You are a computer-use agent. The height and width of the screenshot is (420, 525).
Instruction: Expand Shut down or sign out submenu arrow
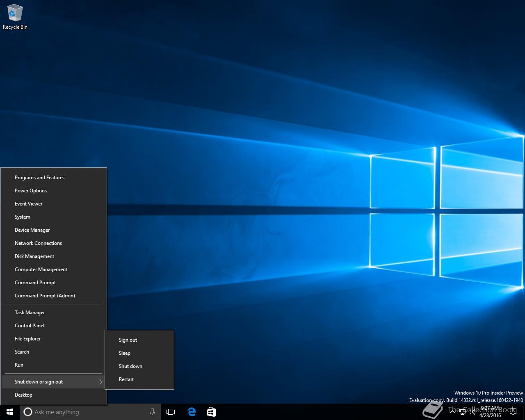tap(100, 382)
